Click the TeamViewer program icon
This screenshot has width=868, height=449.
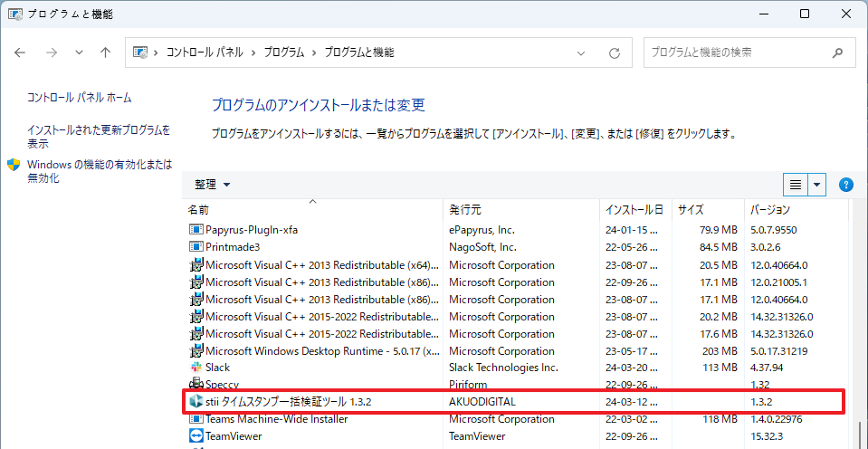pos(196,436)
